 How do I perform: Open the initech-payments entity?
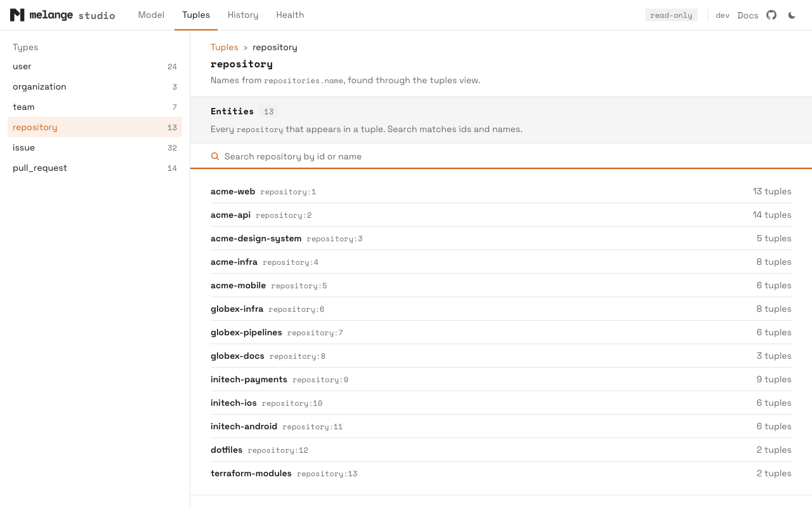pyautogui.click(x=501, y=379)
